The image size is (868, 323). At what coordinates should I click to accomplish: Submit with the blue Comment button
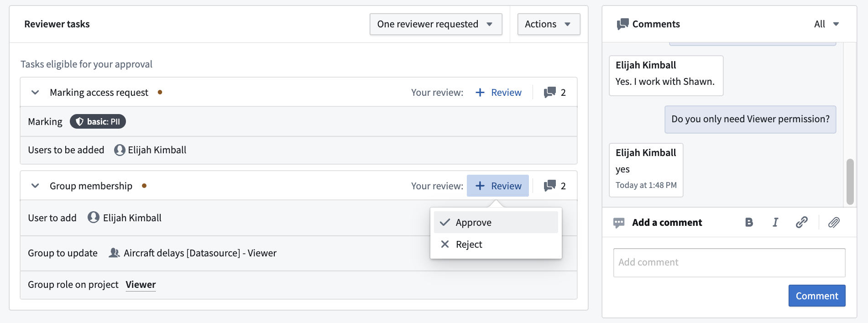point(817,296)
